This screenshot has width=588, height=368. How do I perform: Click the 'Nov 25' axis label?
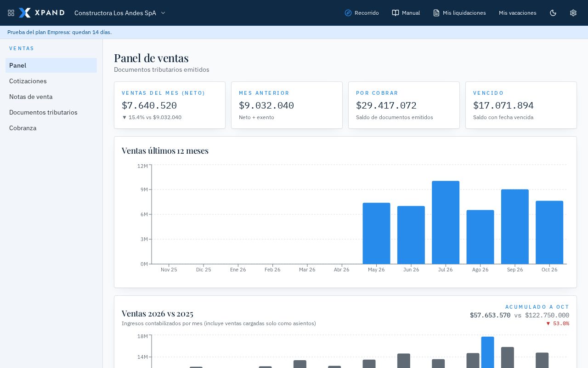pyautogui.click(x=169, y=270)
